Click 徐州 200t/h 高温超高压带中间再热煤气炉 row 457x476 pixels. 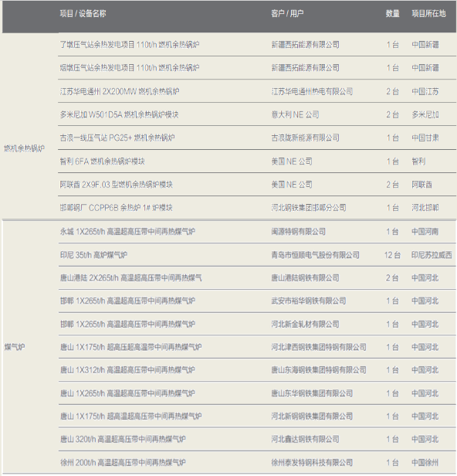point(257,463)
